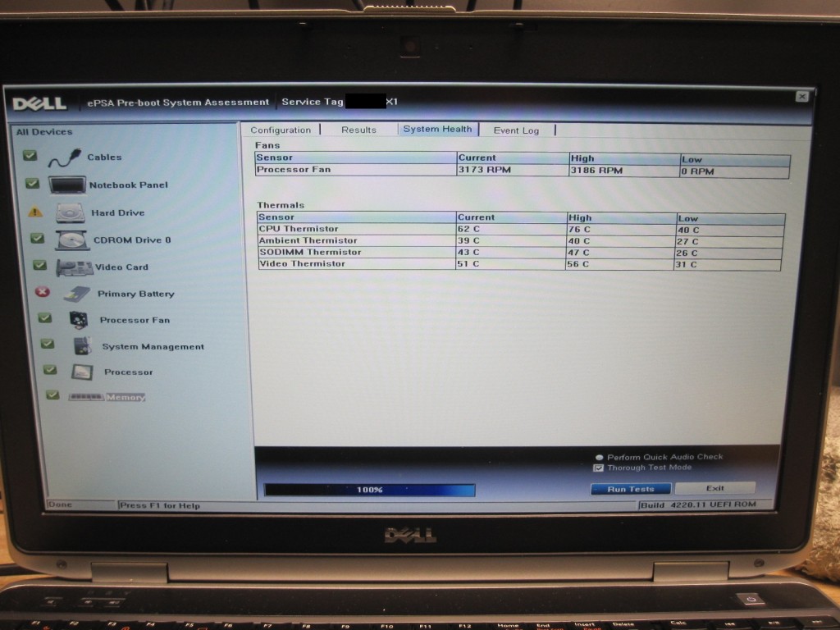The height and width of the screenshot is (630, 840).
Task: Select the Cables label in device list
Action: [x=104, y=157]
